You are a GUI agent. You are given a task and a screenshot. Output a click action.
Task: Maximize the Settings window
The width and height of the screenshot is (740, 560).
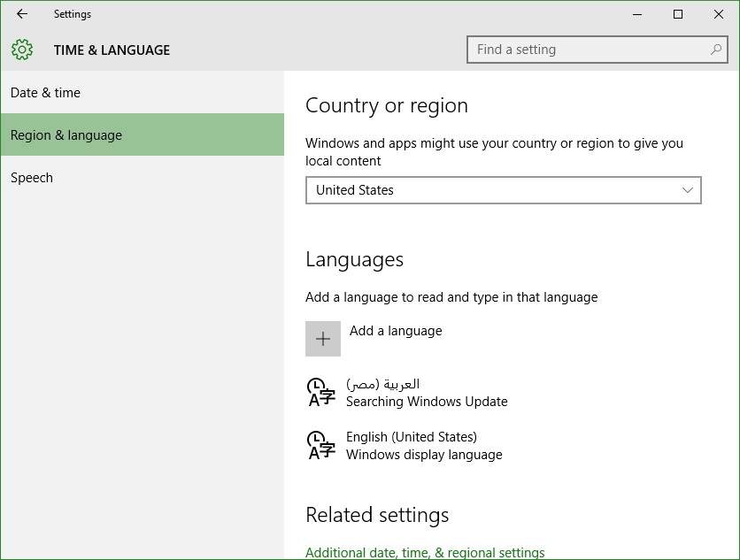678,14
